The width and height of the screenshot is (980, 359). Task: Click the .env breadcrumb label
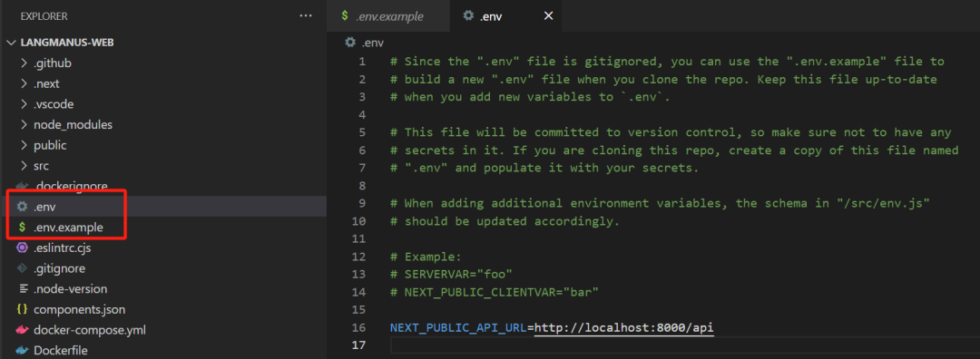click(373, 43)
